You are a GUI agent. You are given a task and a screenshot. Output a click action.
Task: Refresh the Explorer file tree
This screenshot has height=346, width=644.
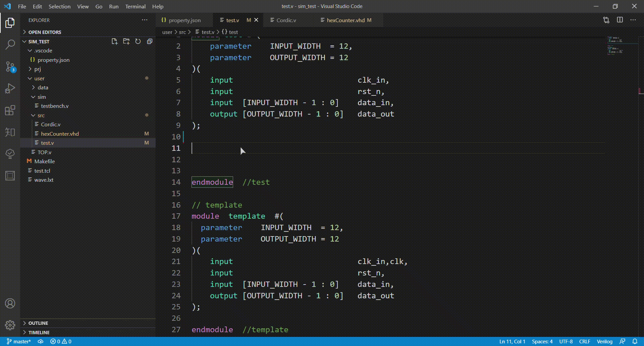point(138,42)
